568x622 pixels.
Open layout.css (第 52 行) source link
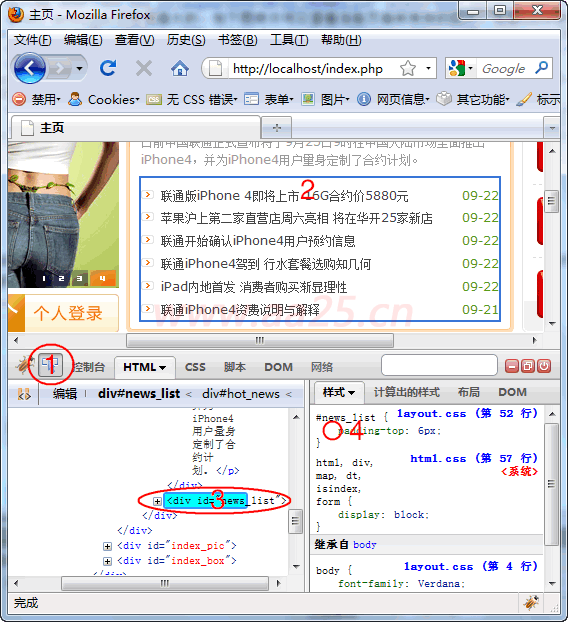click(x=467, y=414)
